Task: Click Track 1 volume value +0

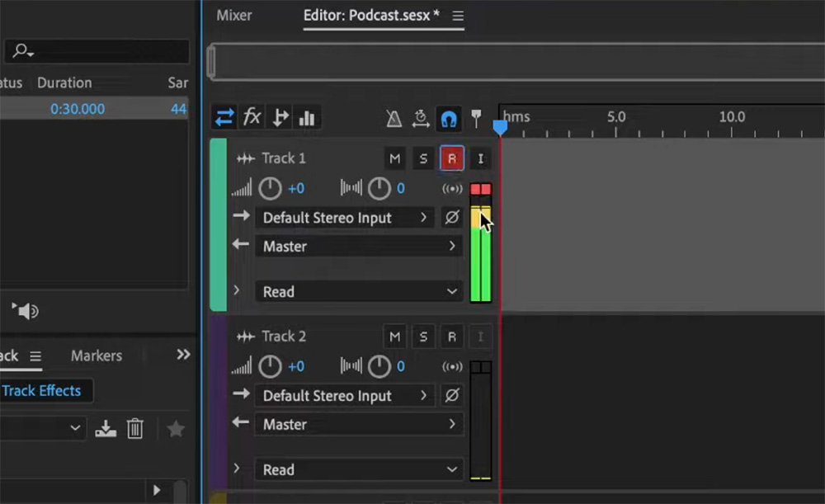Action: click(x=295, y=188)
